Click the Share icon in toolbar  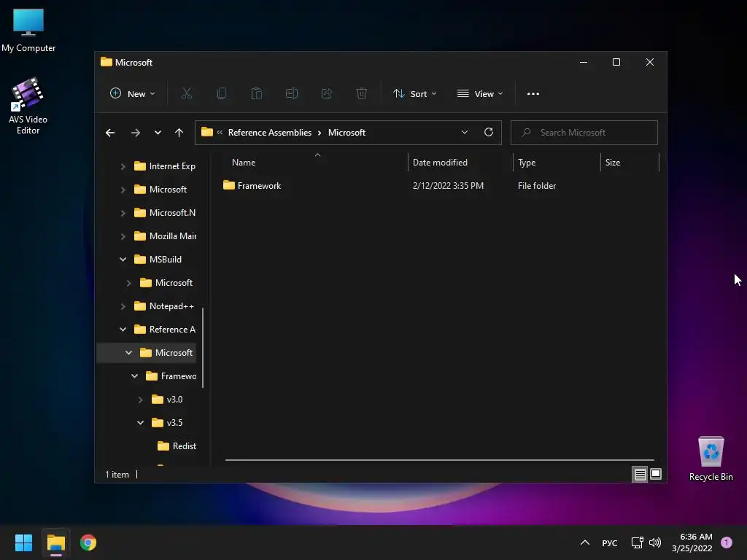tap(327, 94)
